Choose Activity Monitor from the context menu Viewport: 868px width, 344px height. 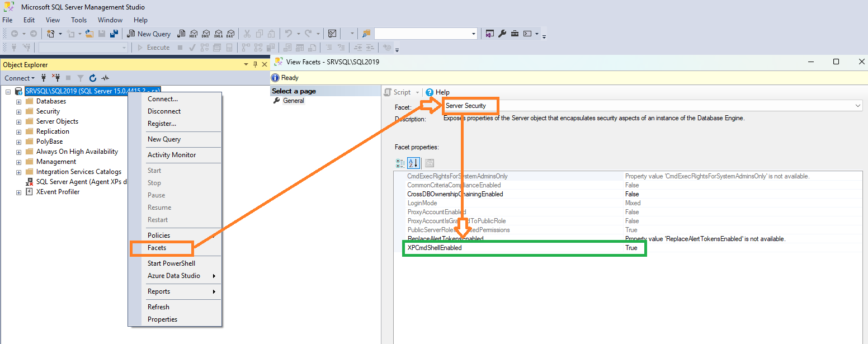tap(174, 155)
